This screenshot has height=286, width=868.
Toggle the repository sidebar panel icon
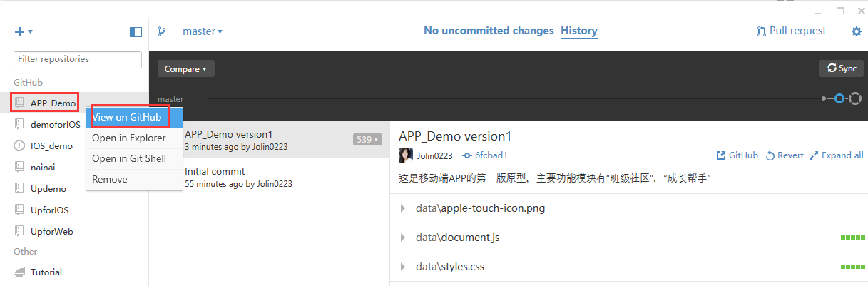click(x=136, y=31)
